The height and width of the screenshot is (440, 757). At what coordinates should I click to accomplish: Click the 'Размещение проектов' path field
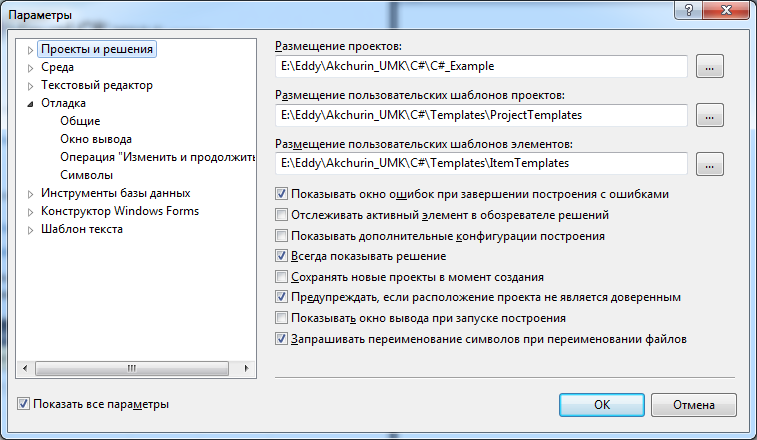(x=481, y=66)
